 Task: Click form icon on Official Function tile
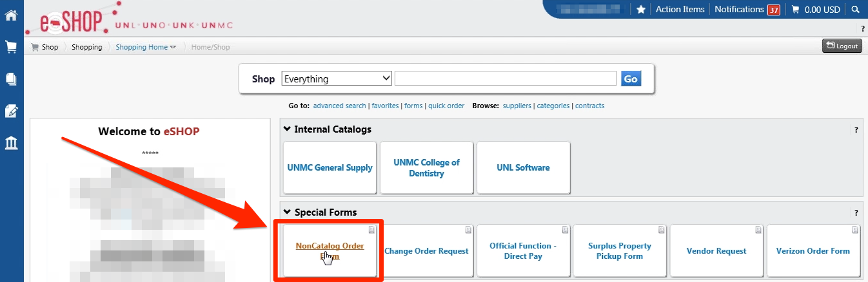point(564,230)
